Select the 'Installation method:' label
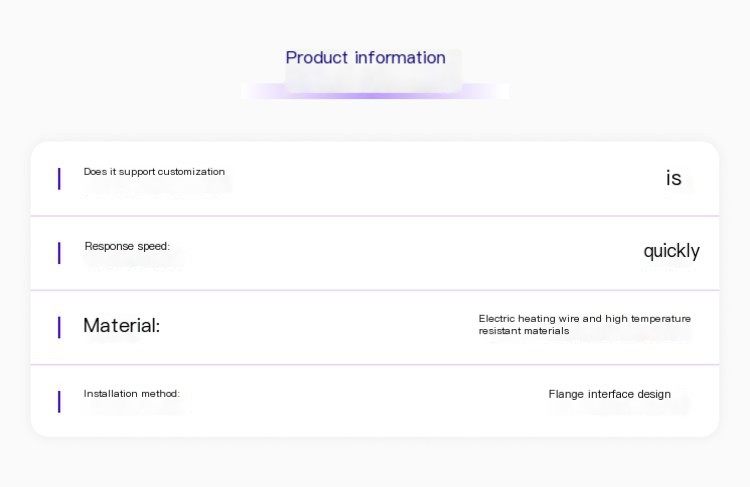 132,394
